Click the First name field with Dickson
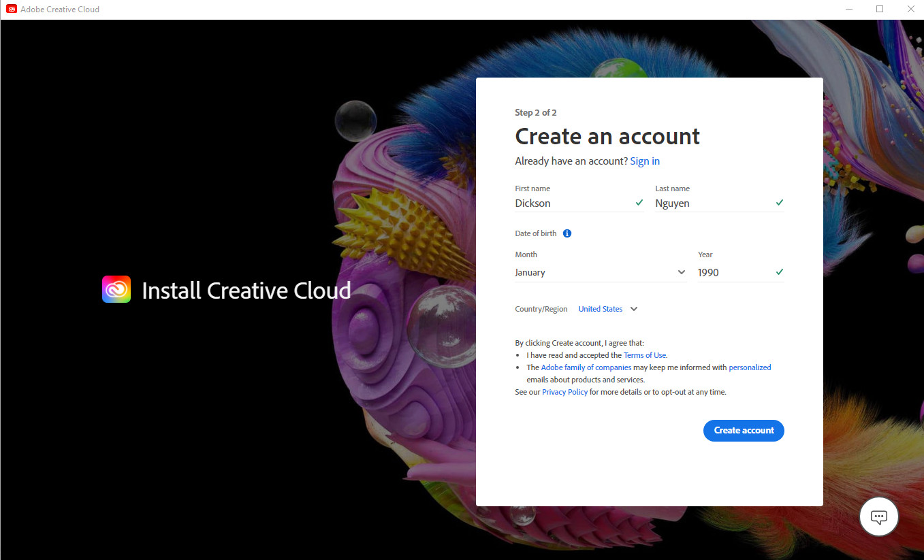This screenshot has height=560, width=924. click(572, 203)
